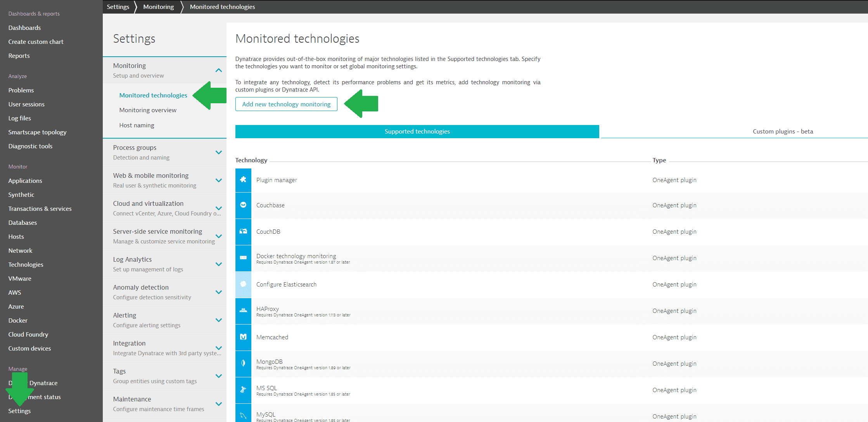Screen dimensions: 868x422
Task: Click the MongoDB leaf icon
Action: pyautogui.click(x=243, y=363)
